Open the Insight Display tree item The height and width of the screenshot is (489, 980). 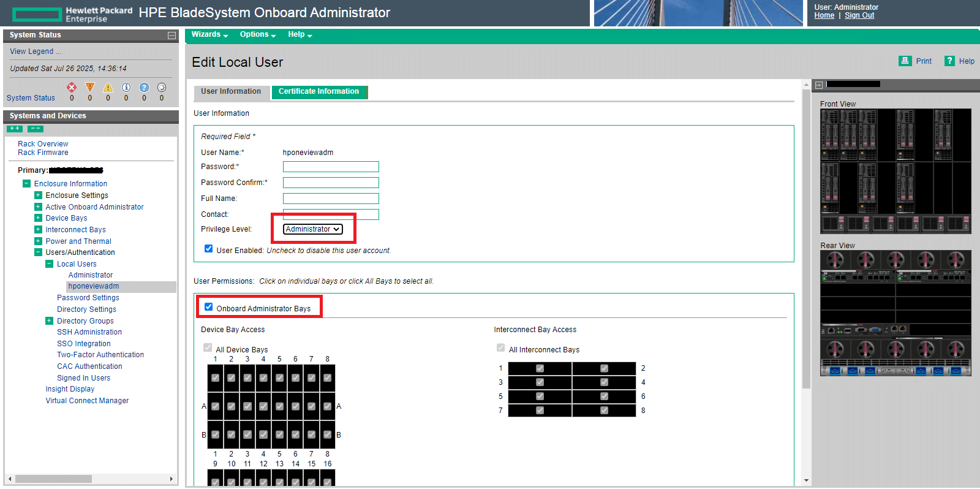70,389
